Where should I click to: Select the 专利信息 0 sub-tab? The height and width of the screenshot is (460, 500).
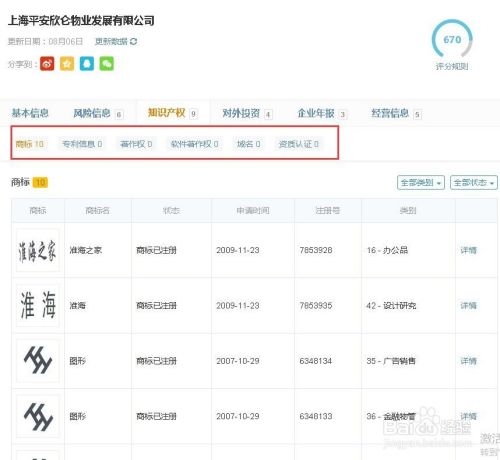[x=82, y=144]
